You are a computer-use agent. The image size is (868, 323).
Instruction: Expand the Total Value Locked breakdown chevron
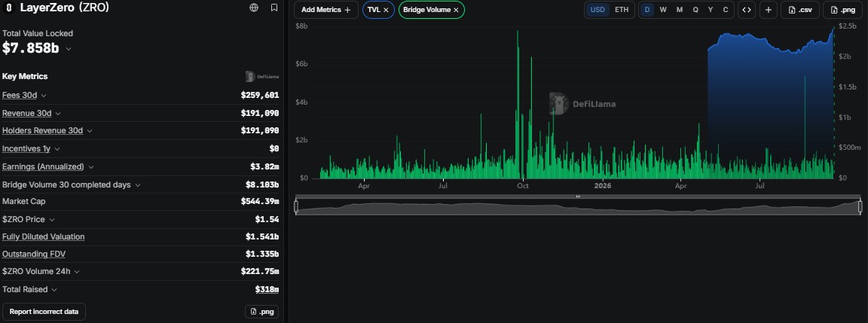[x=69, y=49]
